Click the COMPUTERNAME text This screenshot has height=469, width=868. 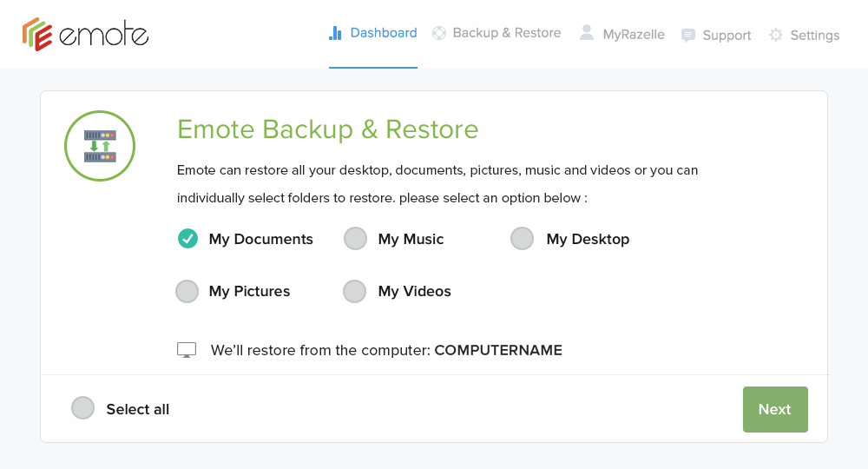(498, 350)
